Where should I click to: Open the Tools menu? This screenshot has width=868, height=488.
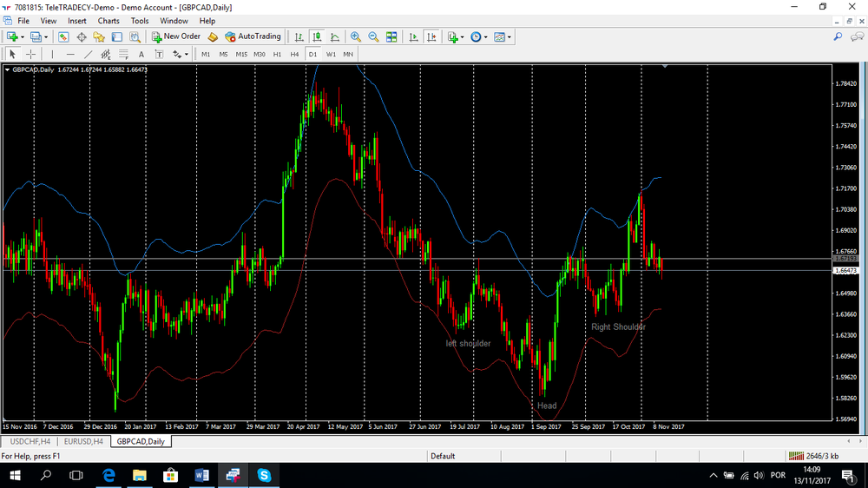pos(140,21)
